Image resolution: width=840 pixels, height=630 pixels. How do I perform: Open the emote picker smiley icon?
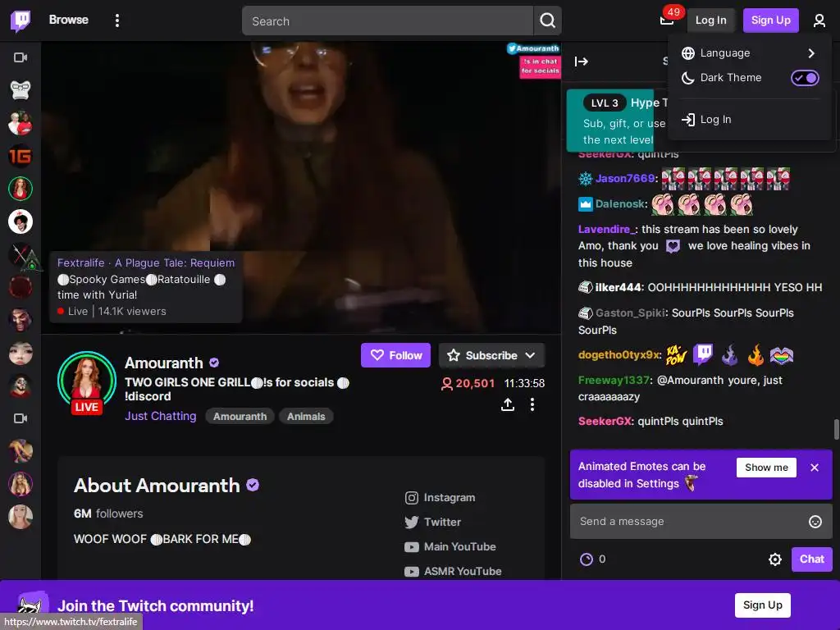point(815,522)
